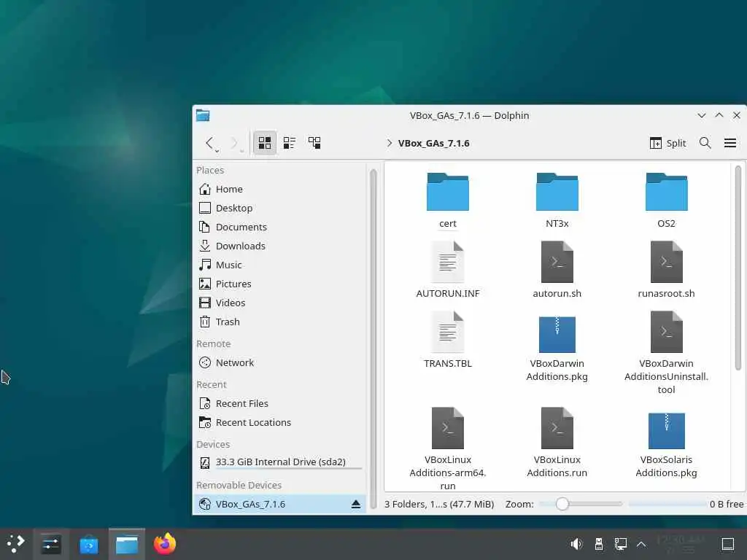Launch Firefox from the taskbar

point(165,544)
